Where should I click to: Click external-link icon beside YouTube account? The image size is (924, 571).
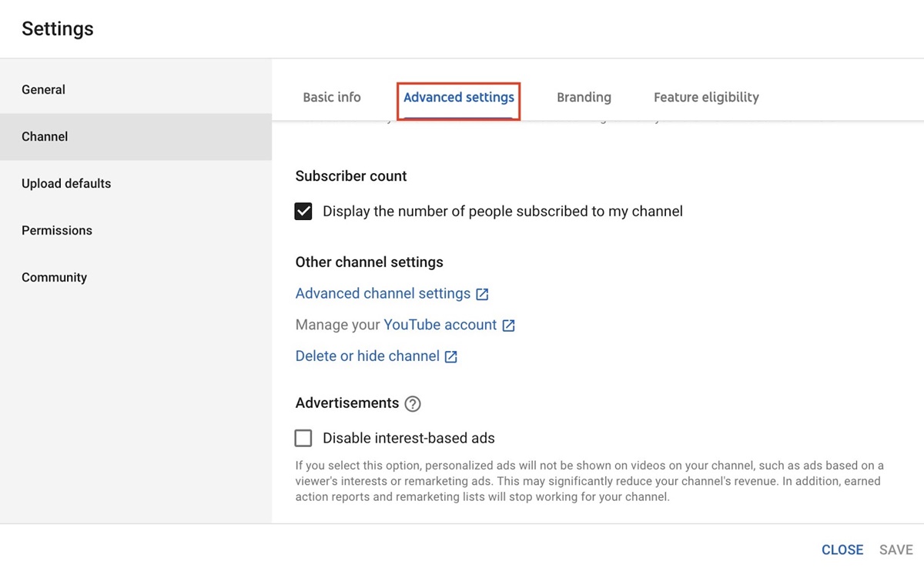(x=508, y=326)
